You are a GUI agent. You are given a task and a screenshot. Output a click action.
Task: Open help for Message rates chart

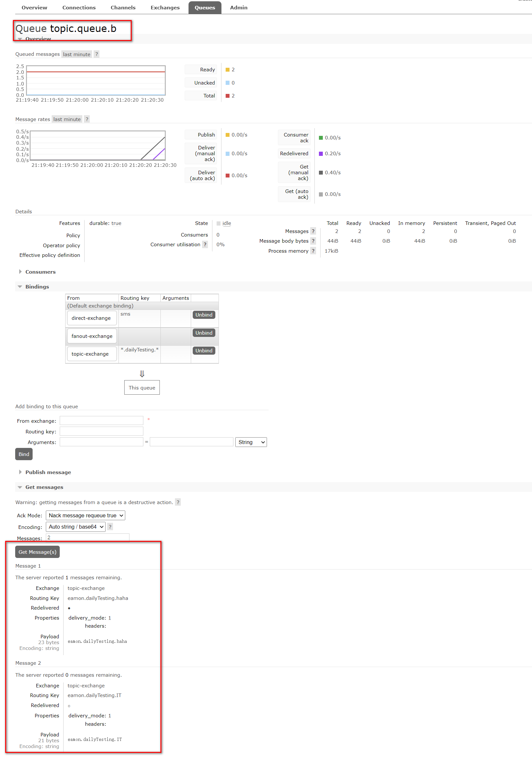(87, 119)
